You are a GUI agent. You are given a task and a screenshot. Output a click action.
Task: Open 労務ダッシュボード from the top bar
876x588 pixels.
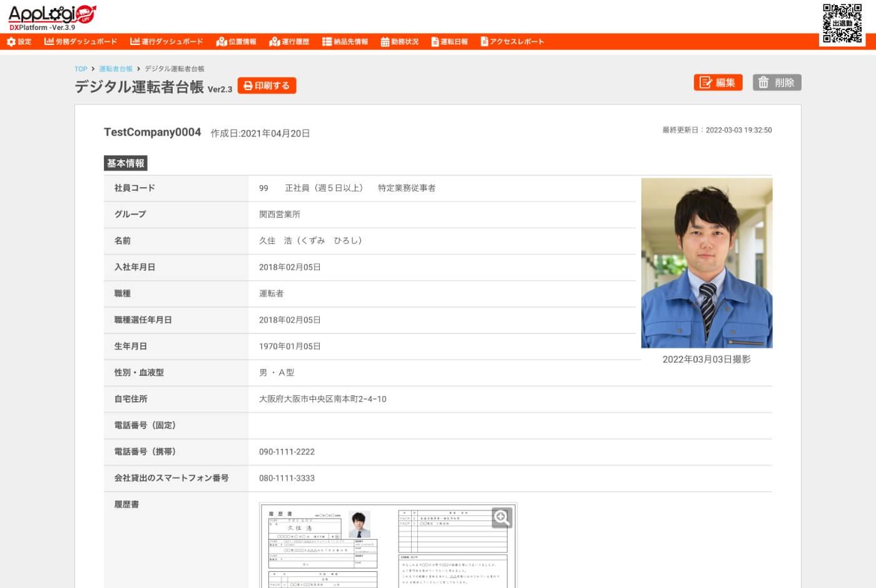(x=81, y=42)
